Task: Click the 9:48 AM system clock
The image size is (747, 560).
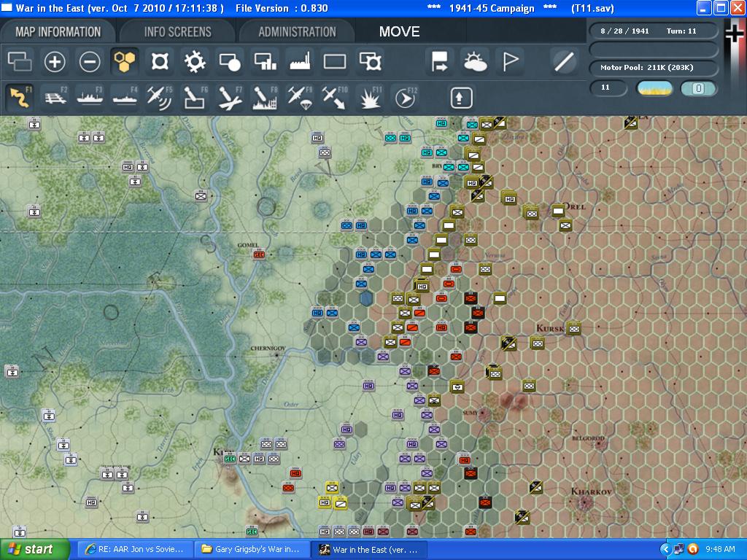Action: (720, 549)
